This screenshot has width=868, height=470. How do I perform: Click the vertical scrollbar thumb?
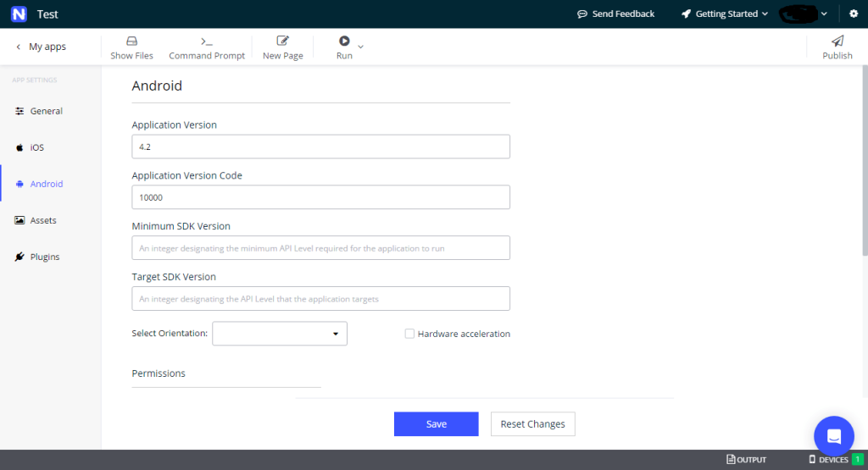pos(865,160)
